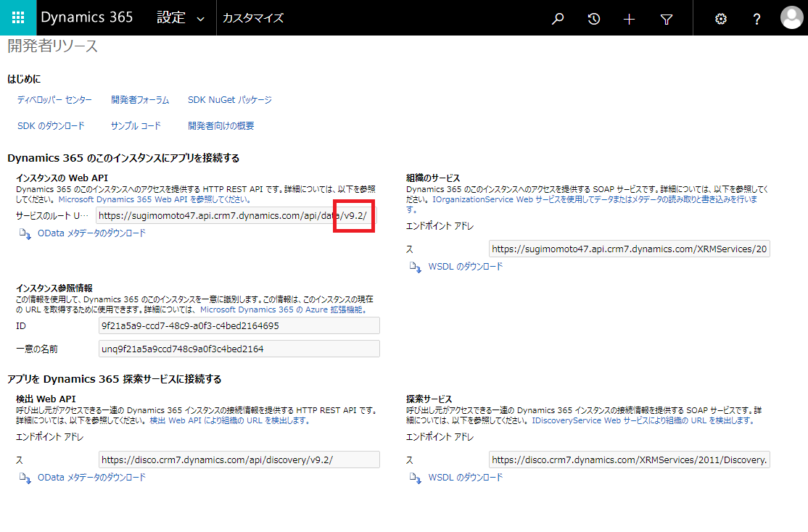Click the organization service endpoint address field

629,249
